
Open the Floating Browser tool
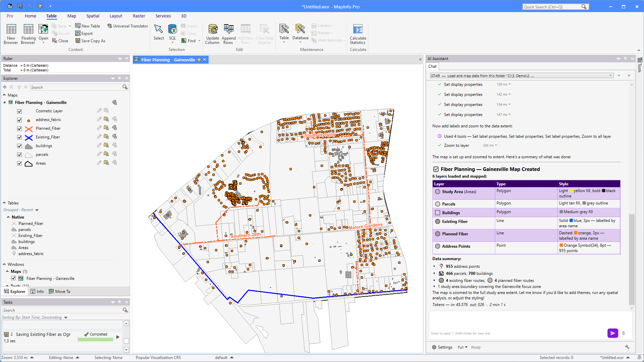tap(28, 34)
